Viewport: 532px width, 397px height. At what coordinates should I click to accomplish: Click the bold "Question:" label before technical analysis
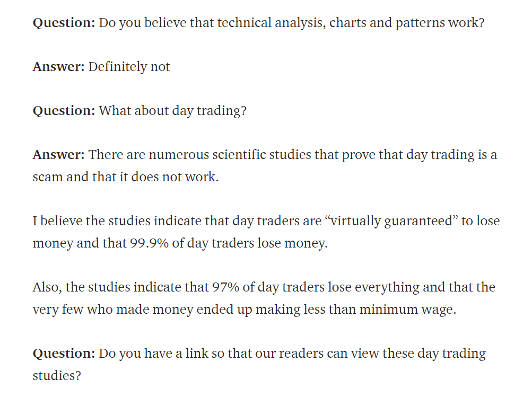tap(64, 23)
